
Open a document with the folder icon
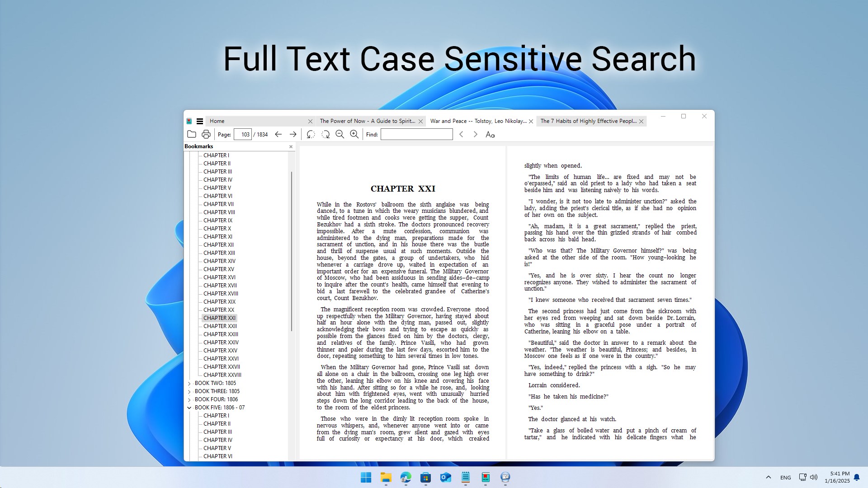coord(192,134)
